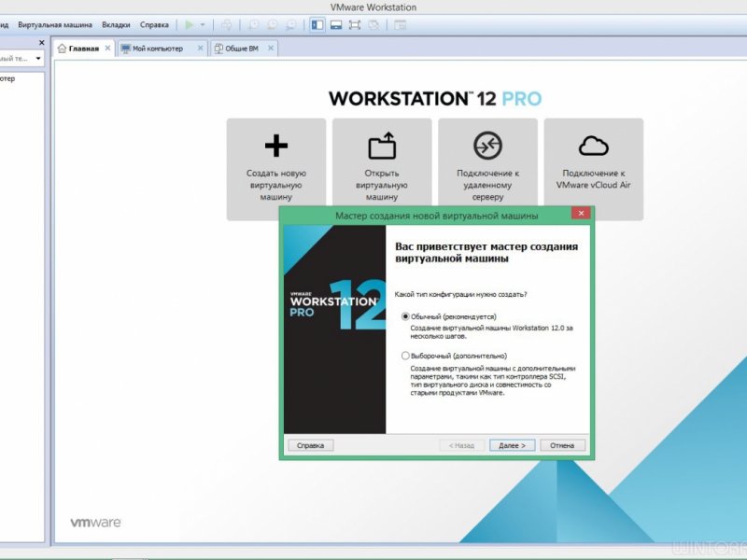Click the remote server connection icon
The image size is (747, 560).
tap(487, 146)
